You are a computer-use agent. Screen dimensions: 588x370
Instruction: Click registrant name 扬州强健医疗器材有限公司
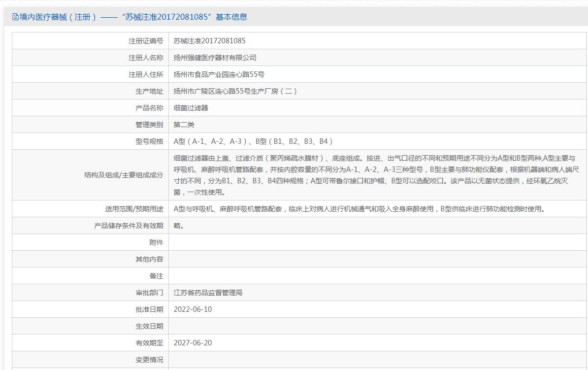click(215, 58)
